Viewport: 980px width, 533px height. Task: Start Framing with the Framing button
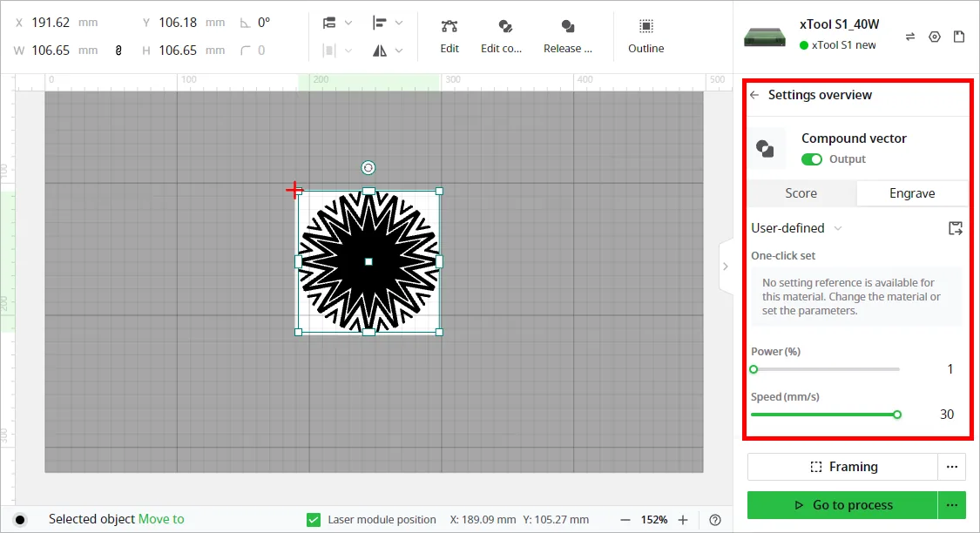pos(842,467)
